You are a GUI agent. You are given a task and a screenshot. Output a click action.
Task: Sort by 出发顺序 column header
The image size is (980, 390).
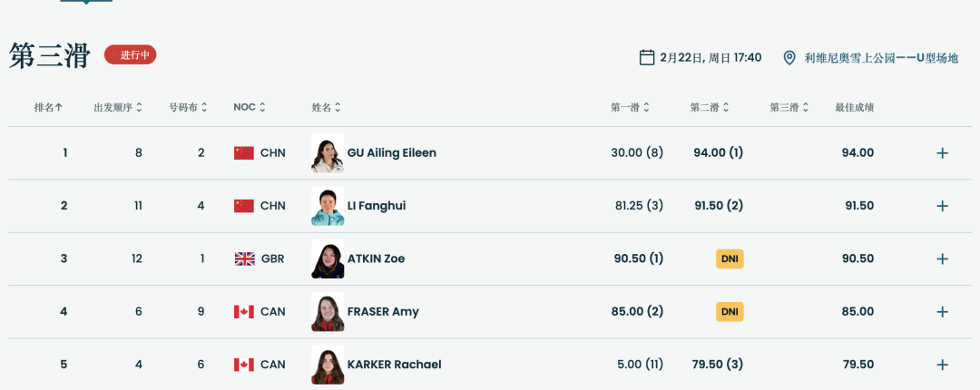click(118, 107)
